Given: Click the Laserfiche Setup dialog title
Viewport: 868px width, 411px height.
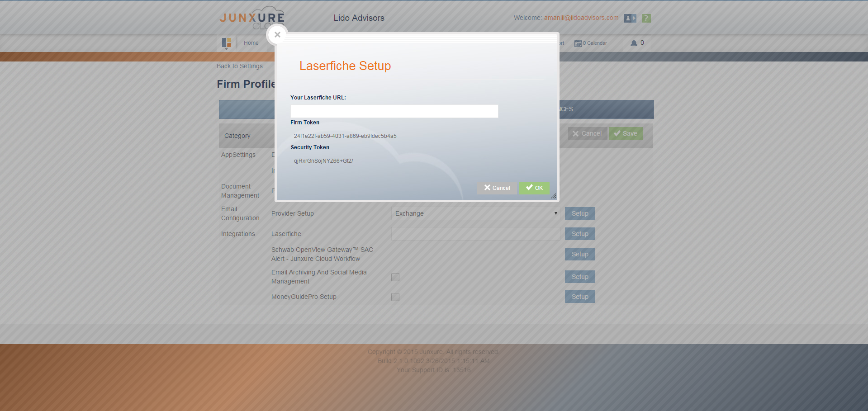Looking at the screenshot, I should point(345,66).
